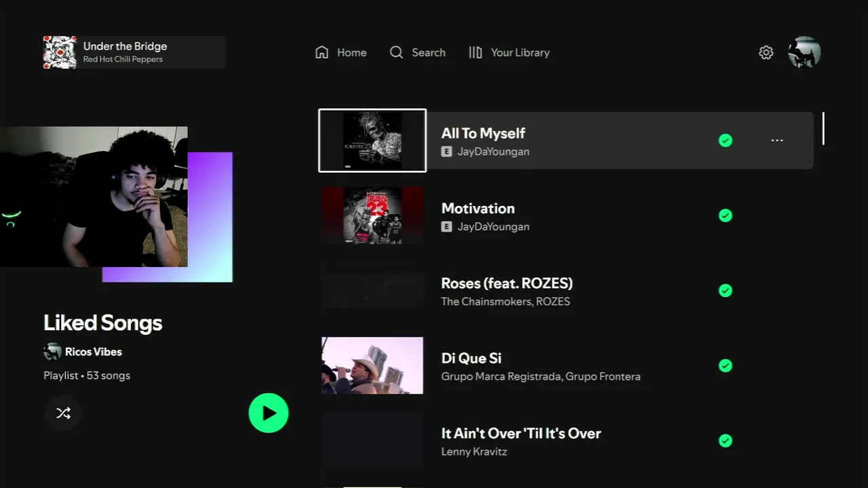Screen dimensions: 868x488
Task: Click the Playlist • 53 songs label
Action: click(87, 375)
